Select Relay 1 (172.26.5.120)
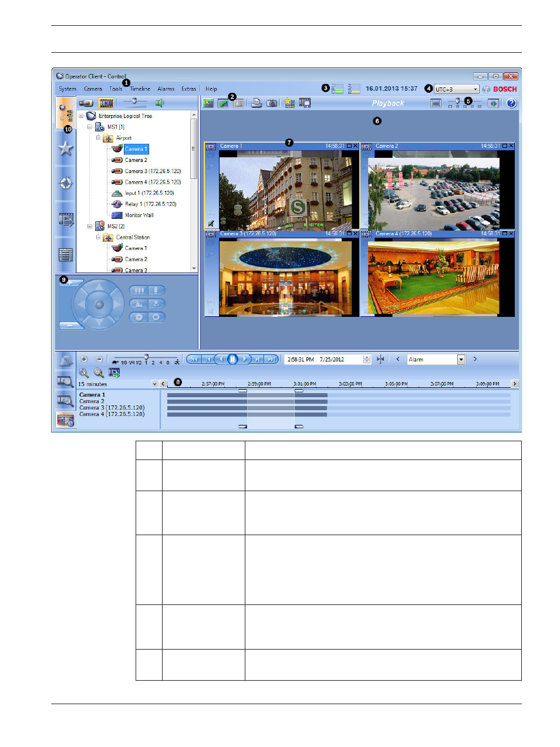The image size is (560, 747). 150,204
